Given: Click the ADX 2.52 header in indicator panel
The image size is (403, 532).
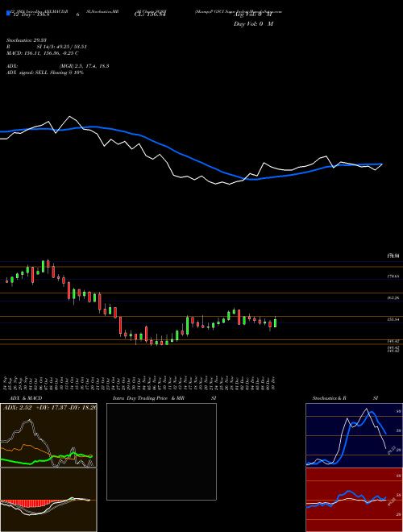Looking at the screenshot, I should coord(49,407).
